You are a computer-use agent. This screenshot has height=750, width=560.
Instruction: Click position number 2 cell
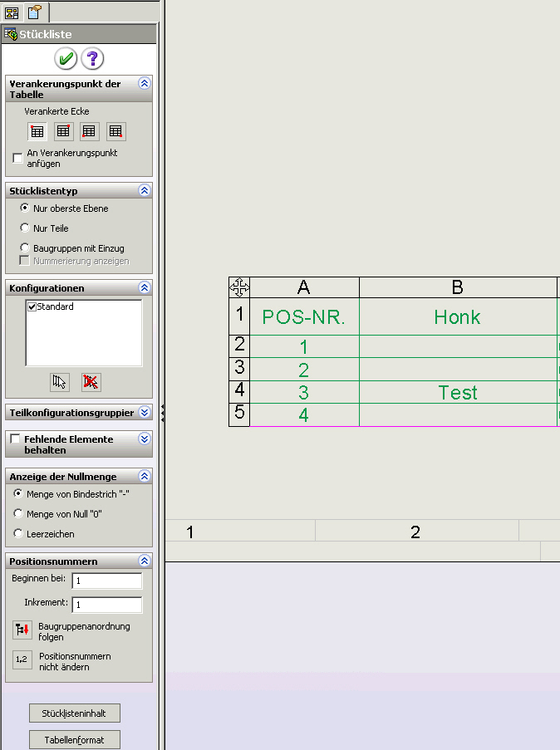304,370
